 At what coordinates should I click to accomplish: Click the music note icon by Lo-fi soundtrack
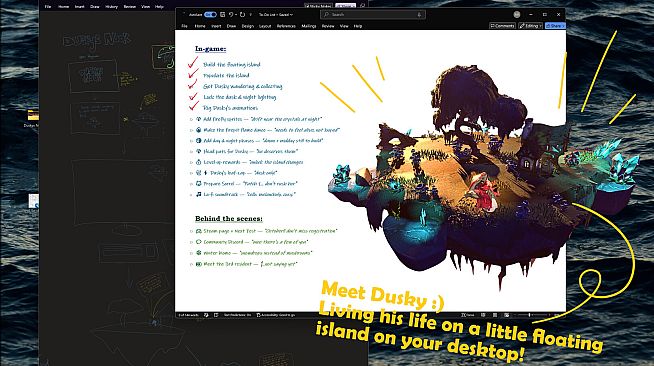tap(199, 194)
